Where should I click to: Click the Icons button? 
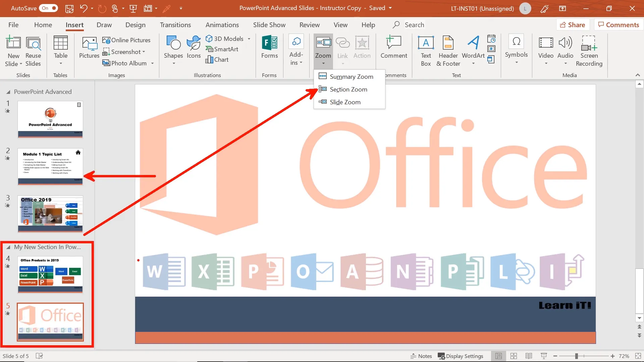194,47
